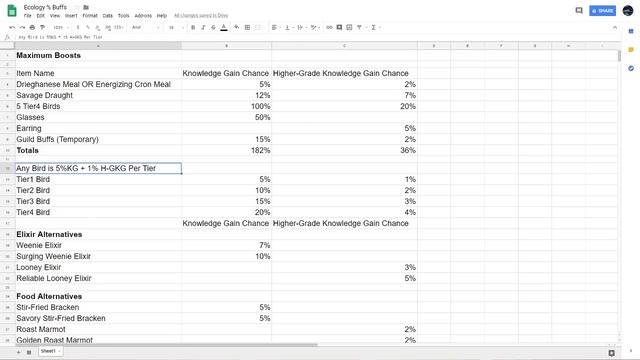The height and width of the screenshot is (360, 640).
Task: Click the blue SHARE button
Action: pyautogui.click(x=602, y=11)
